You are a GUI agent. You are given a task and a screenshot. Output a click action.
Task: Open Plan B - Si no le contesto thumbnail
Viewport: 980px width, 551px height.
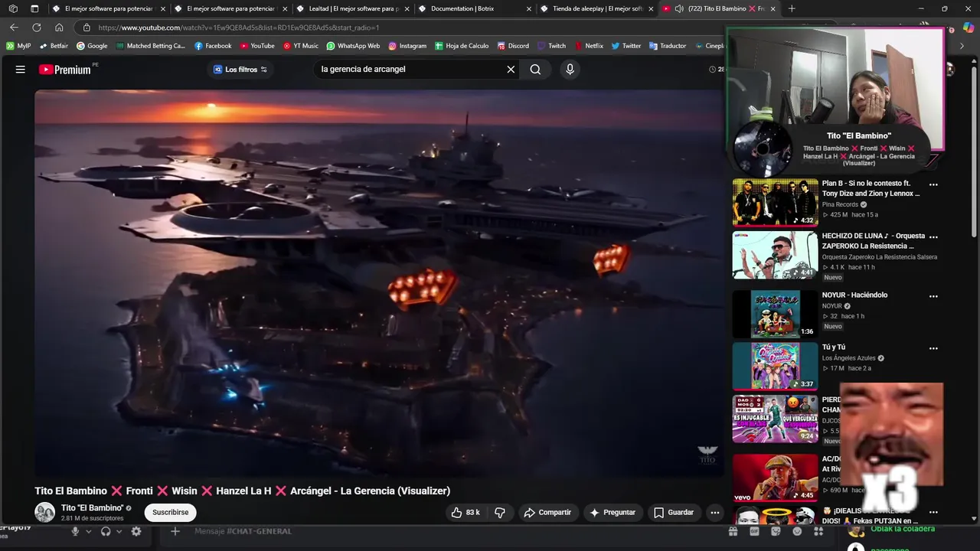point(775,203)
